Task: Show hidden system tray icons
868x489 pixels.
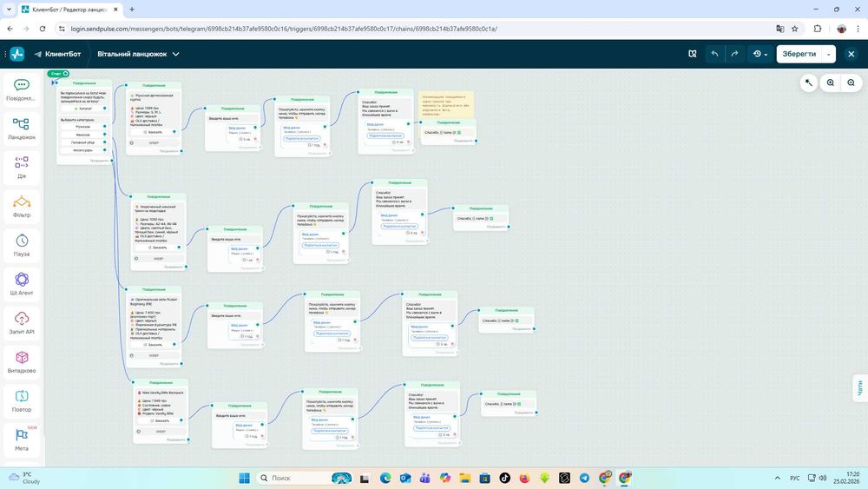Action: (777, 478)
